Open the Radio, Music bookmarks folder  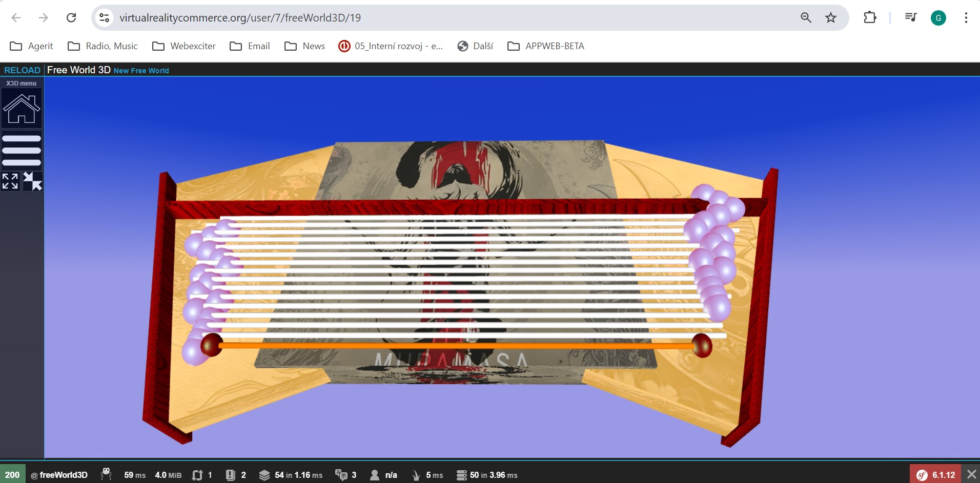pos(103,46)
